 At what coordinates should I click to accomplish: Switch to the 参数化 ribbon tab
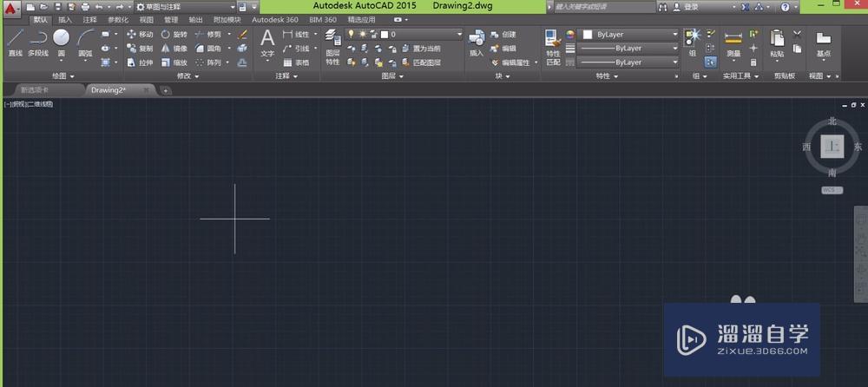(x=118, y=19)
